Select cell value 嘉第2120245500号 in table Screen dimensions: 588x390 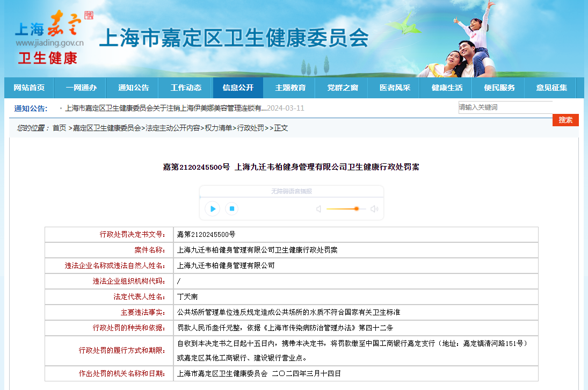point(206,235)
